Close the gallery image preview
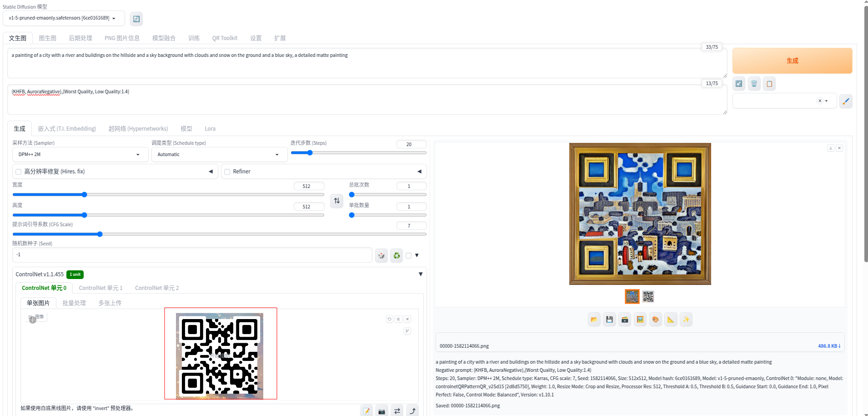868x416 pixels. pos(839,148)
